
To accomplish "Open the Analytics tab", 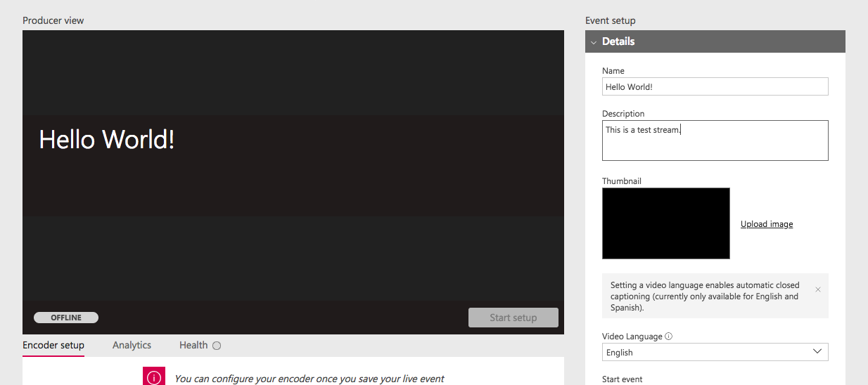I will (x=132, y=345).
